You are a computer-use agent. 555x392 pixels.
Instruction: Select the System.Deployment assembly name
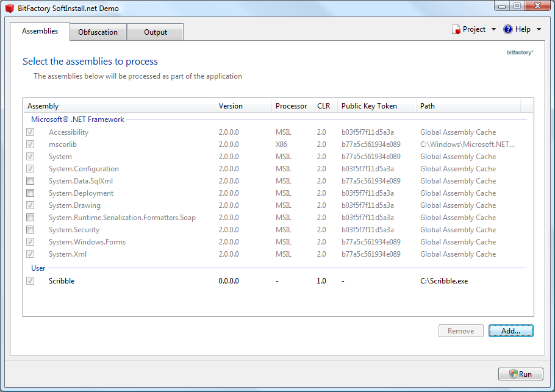[81, 193]
